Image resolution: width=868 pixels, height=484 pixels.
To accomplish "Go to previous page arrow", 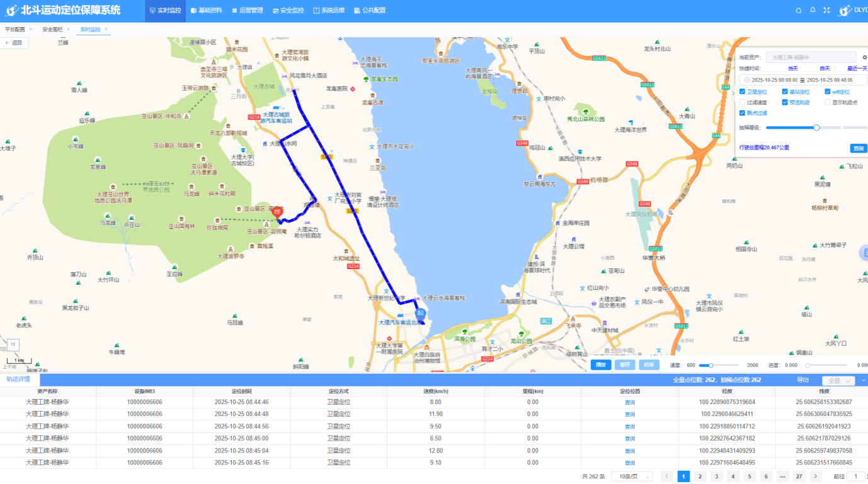I will (x=667, y=476).
